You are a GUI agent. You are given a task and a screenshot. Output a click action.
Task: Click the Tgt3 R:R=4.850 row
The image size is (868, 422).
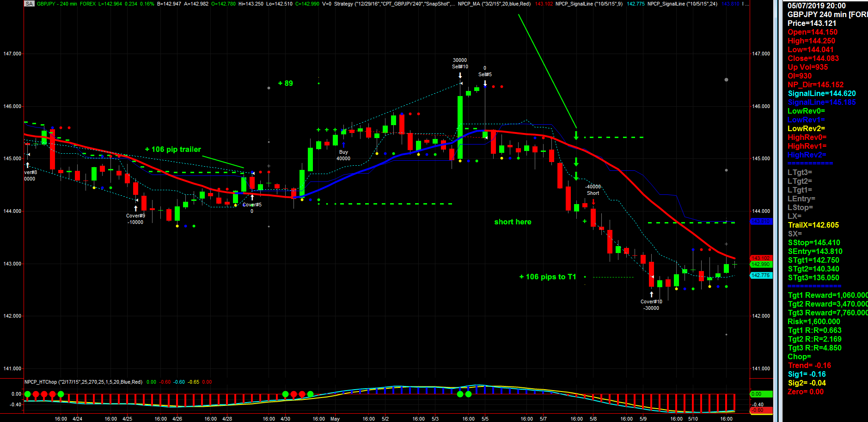pos(815,348)
